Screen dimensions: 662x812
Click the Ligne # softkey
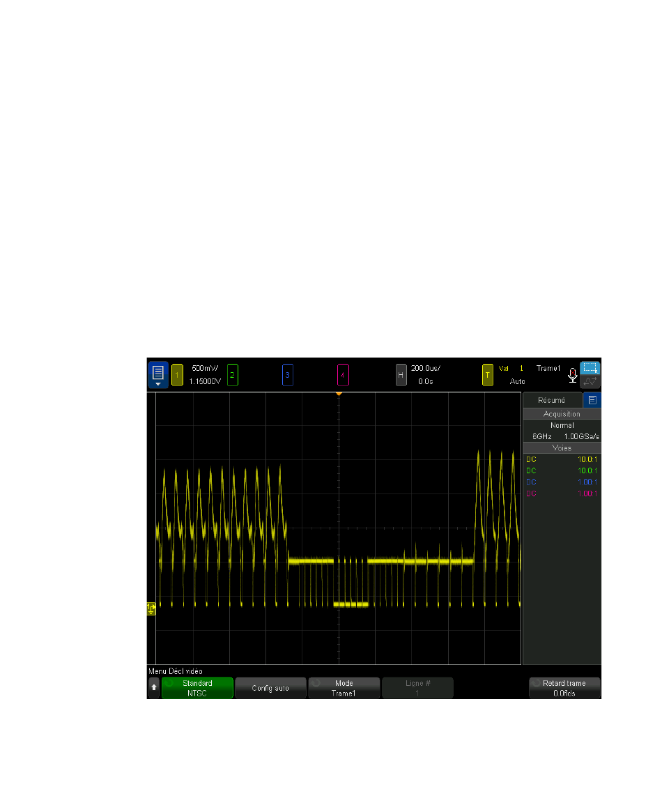(x=417, y=688)
